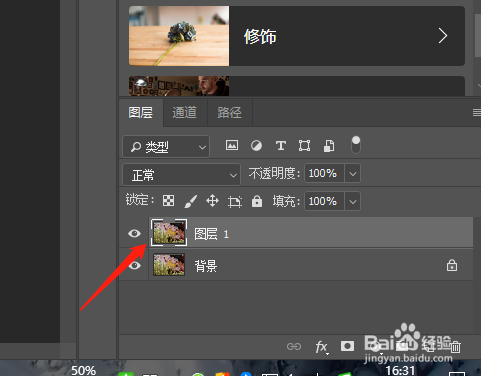Create a new group folder icon
481x376 pixels.
[403, 347]
